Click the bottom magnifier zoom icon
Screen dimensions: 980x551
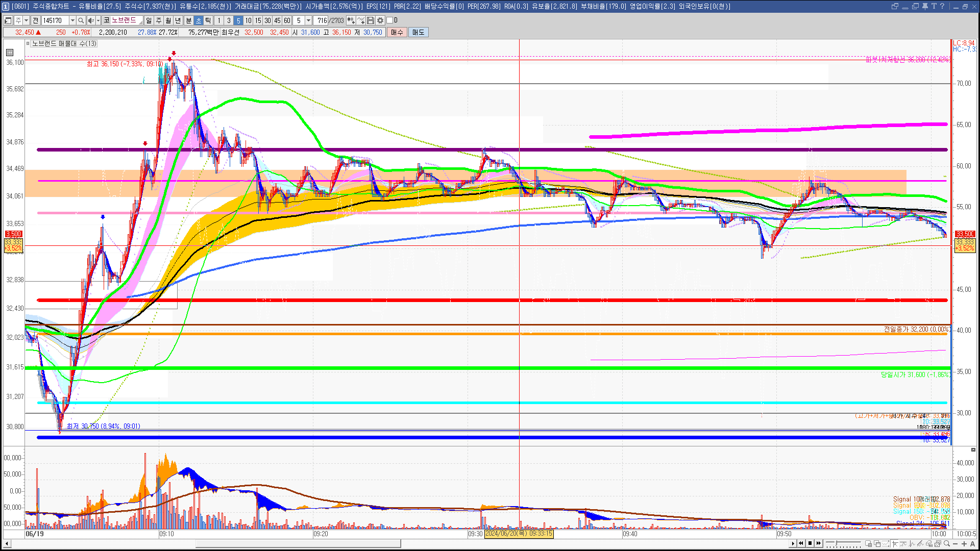(947, 543)
